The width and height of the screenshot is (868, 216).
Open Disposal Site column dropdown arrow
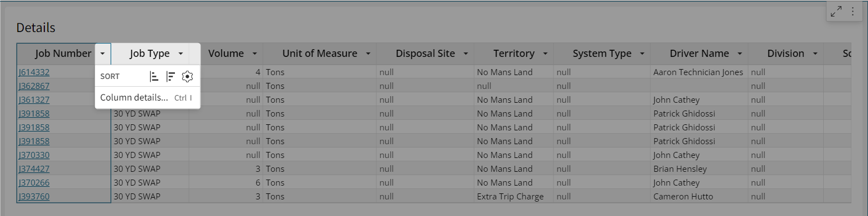pyautogui.click(x=466, y=54)
